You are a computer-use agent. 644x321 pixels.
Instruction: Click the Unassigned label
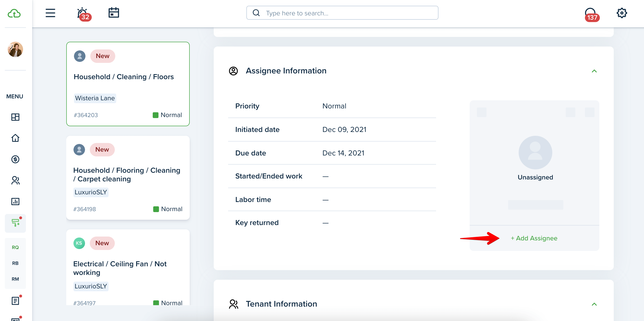coord(535,177)
